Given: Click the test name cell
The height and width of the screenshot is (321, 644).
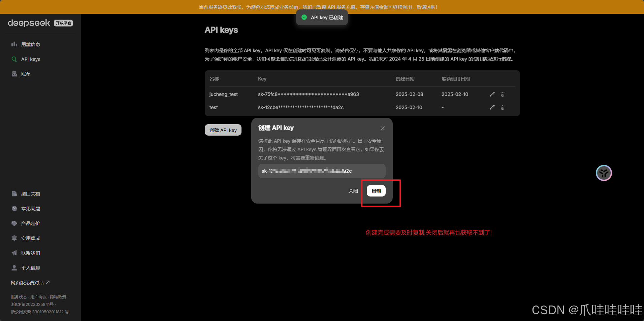Looking at the screenshot, I should coord(214,107).
